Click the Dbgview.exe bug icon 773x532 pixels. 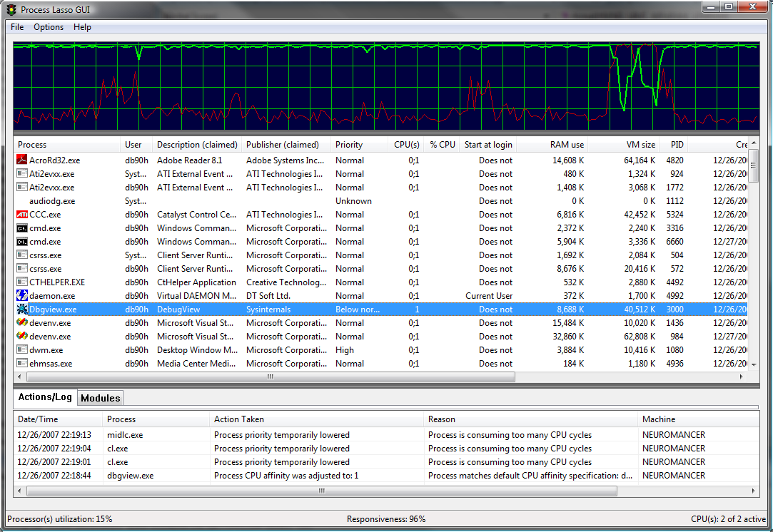pos(21,310)
